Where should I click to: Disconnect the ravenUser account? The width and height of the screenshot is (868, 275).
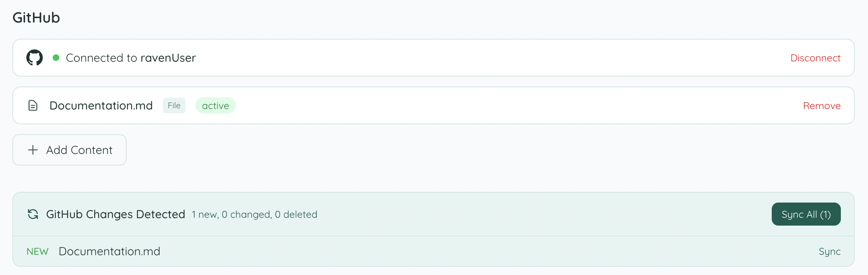click(x=815, y=58)
